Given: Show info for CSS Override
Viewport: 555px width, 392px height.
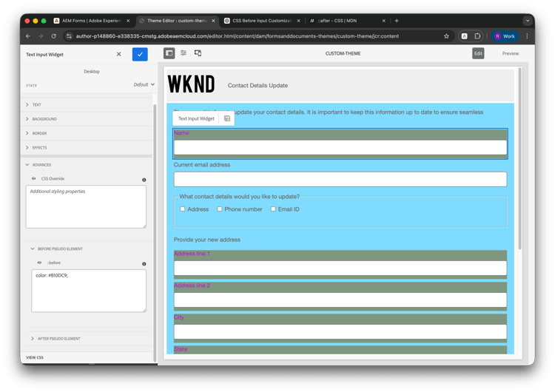Looking at the screenshot, I should point(144,180).
